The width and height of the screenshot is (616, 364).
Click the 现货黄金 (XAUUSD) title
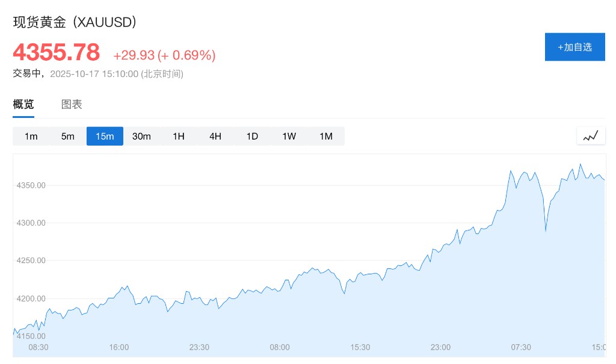[75, 22]
